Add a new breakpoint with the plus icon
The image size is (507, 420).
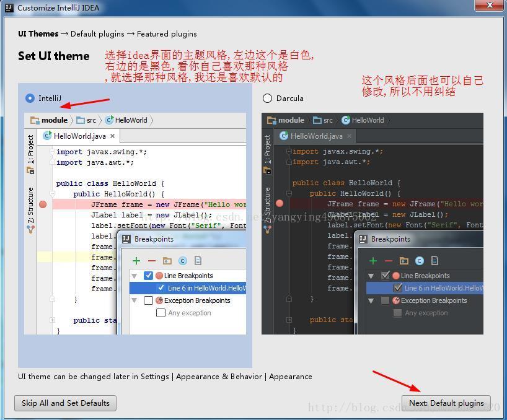click(x=136, y=261)
